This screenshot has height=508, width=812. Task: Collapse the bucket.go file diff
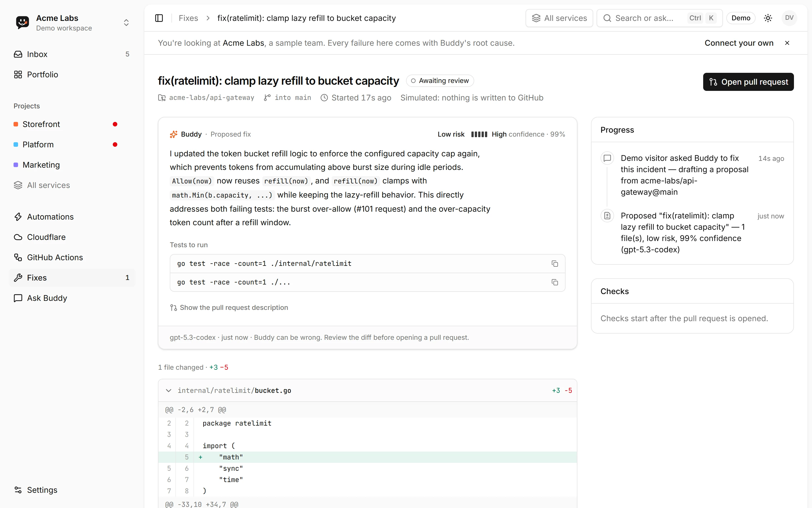tap(169, 390)
